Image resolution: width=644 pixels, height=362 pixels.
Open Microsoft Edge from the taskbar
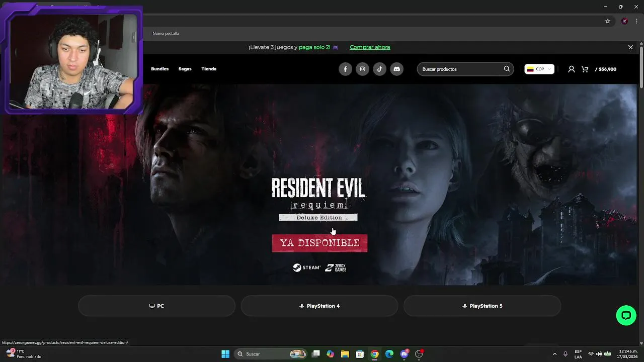pyautogui.click(x=389, y=354)
